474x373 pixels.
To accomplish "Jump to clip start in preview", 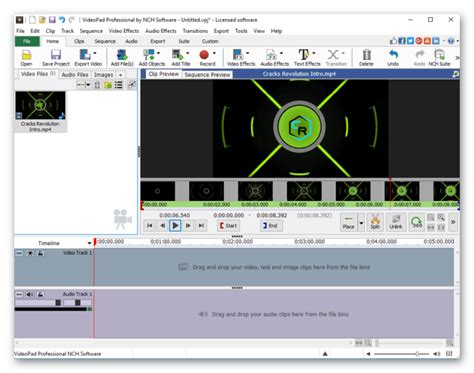I will 150,226.
